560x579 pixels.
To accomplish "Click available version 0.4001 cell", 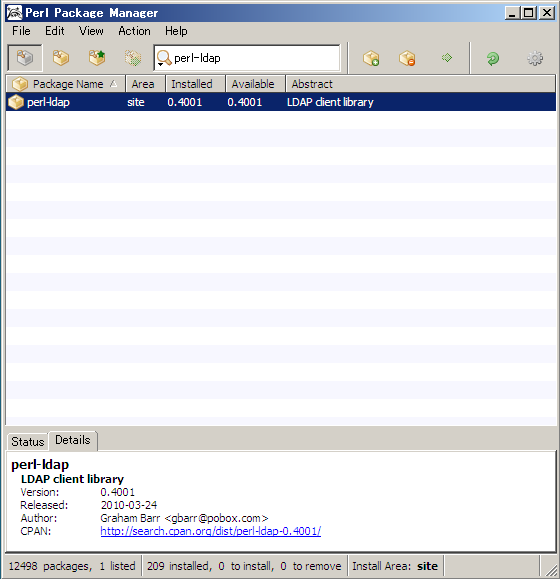I will [245, 102].
